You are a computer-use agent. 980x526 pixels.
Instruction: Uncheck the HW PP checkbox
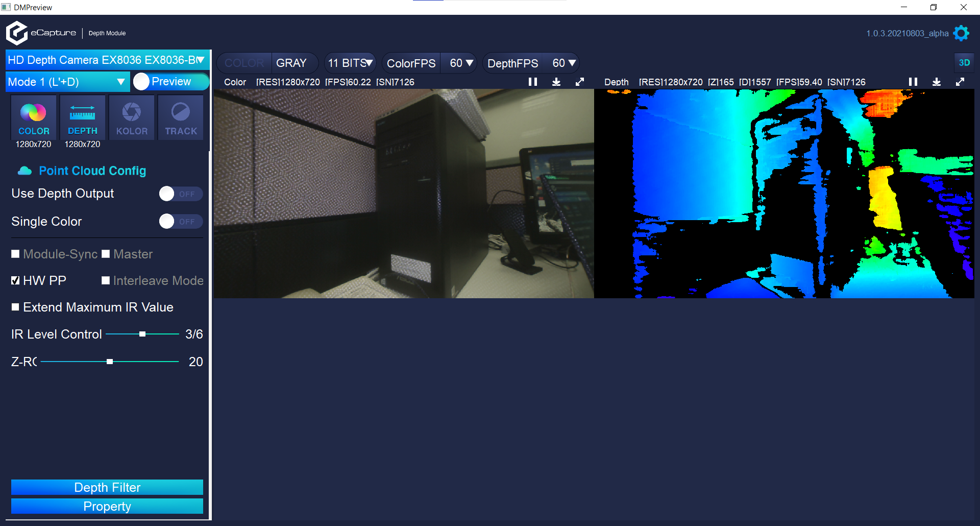15,280
